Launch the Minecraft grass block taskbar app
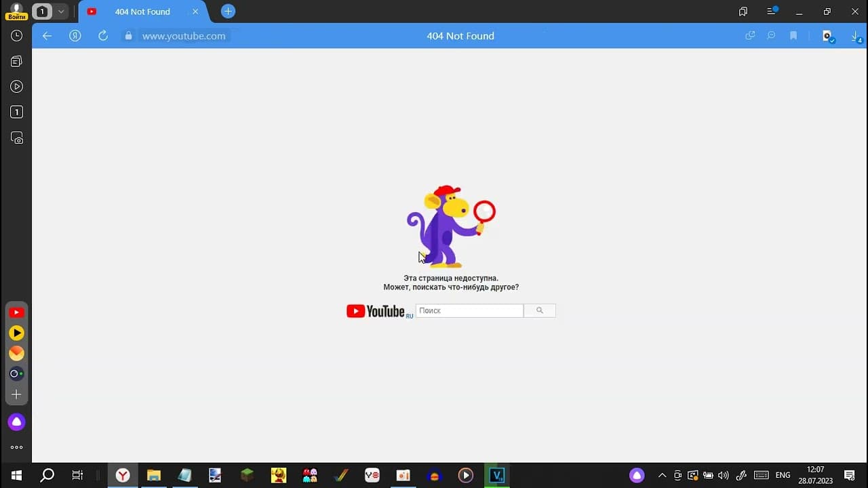The height and width of the screenshot is (488, 868). [248, 475]
